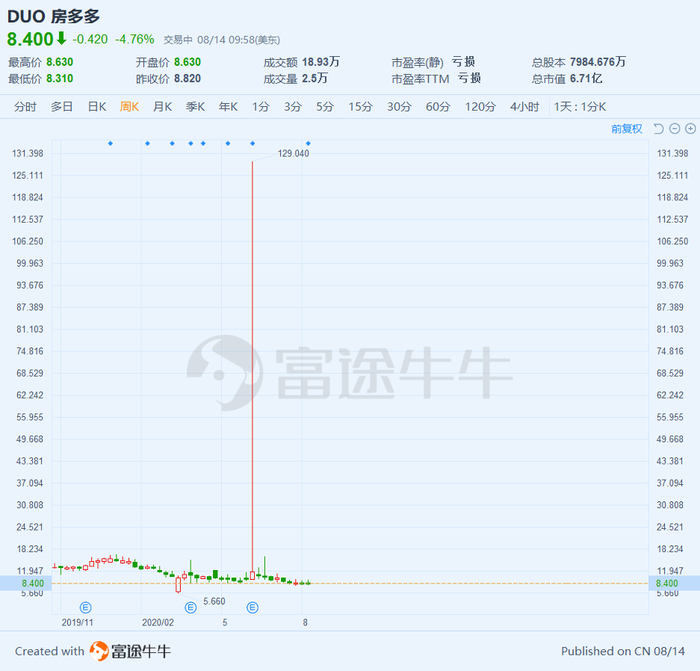Click the 5.660 low price label
Image resolution: width=700 pixels, height=671 pixels.
click(214, 601)
